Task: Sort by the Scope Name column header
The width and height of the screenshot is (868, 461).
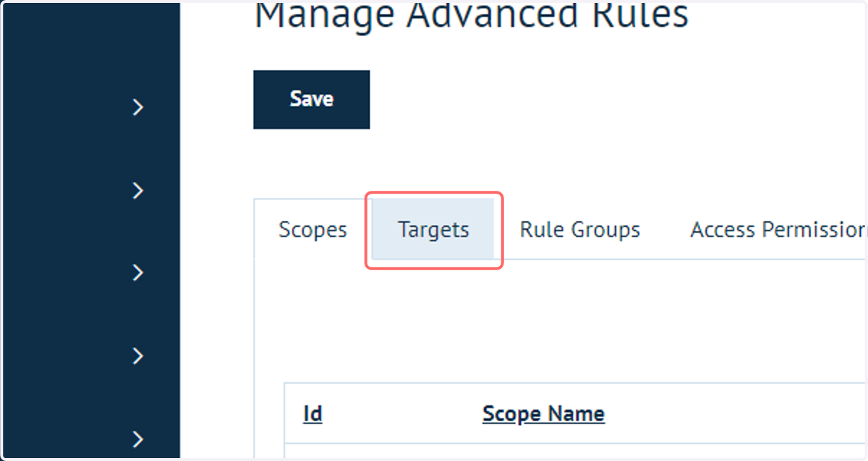Action: click(543, 414)
